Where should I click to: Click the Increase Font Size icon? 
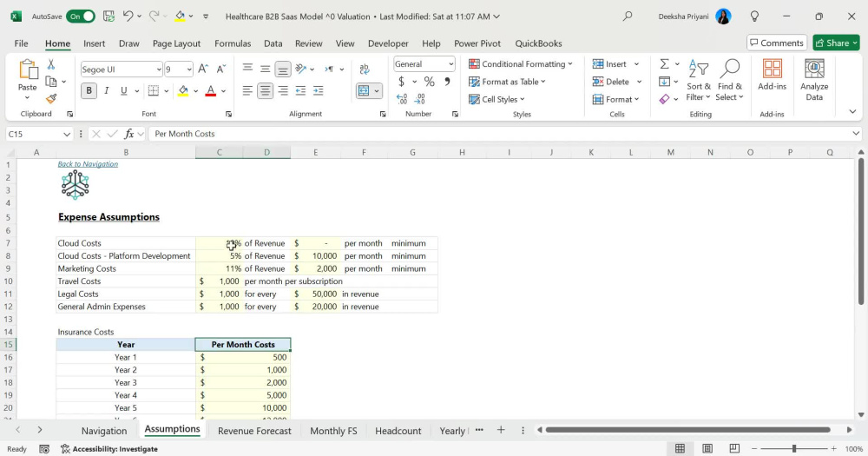click(x=203, y=69)
